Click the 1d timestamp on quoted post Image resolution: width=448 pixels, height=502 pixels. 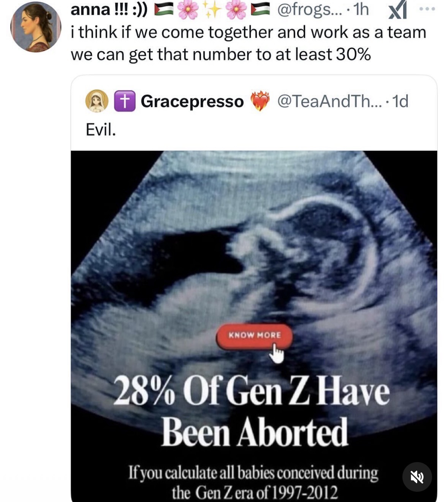pyautogui.click(x=400, y=101)
